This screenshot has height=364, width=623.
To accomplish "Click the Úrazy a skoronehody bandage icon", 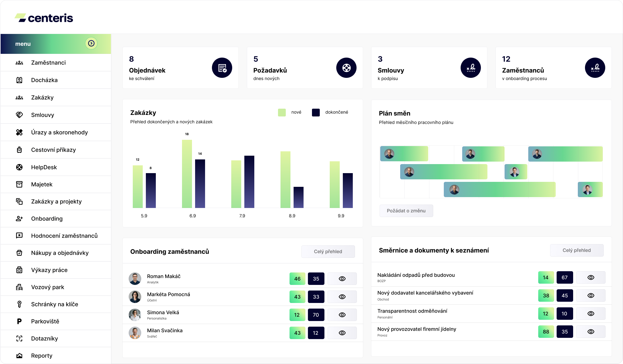I will [x=19, y=132].
